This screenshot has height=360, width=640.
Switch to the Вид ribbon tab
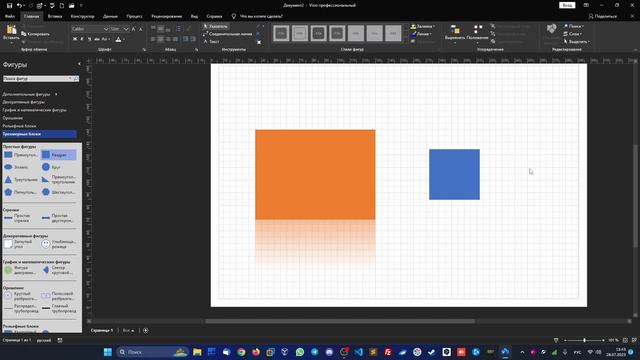(x=194, y=16)
